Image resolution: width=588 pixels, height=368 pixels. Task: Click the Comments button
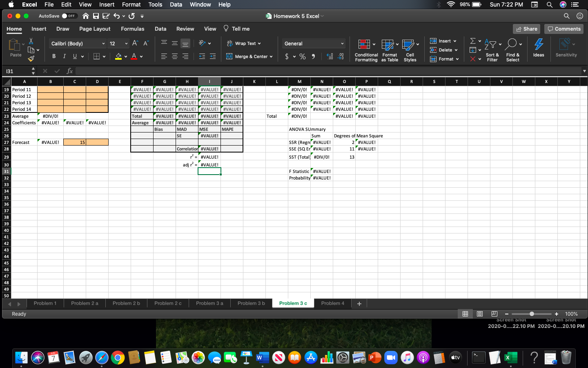pyautogui.click(x=564, y=29)
